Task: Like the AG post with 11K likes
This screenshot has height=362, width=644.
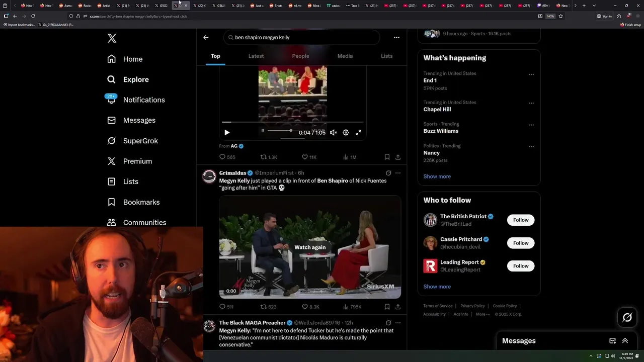Action: click(309, 157)
